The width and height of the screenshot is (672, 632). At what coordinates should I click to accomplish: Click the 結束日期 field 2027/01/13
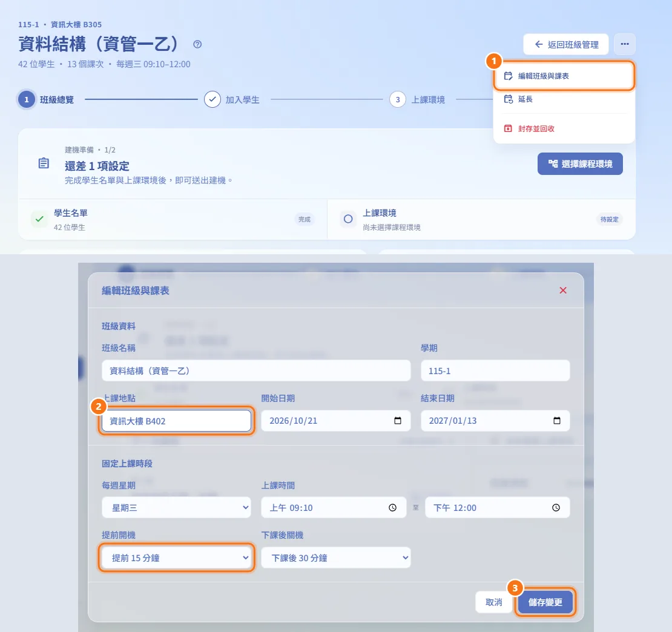pos(495,421)
